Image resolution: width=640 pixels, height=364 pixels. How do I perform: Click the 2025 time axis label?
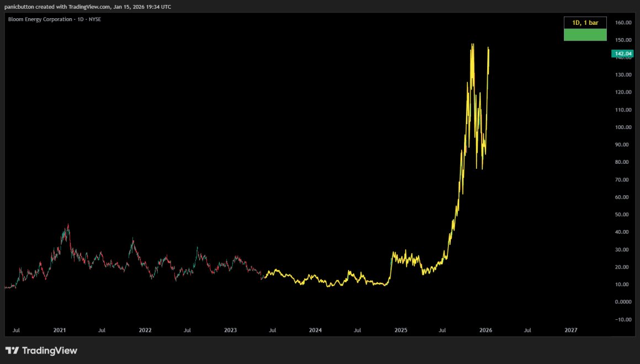tap(401, 330)
